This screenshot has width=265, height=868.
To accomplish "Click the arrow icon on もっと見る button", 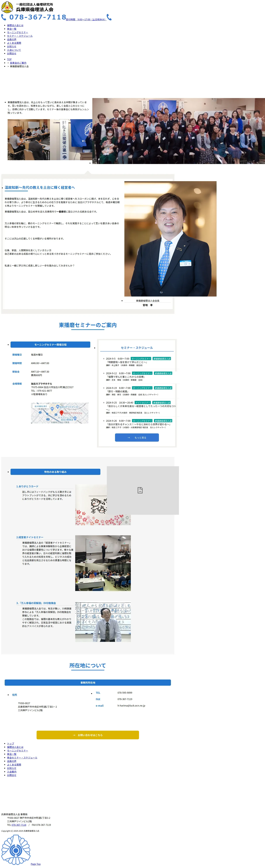I will (x=128, y=438).
